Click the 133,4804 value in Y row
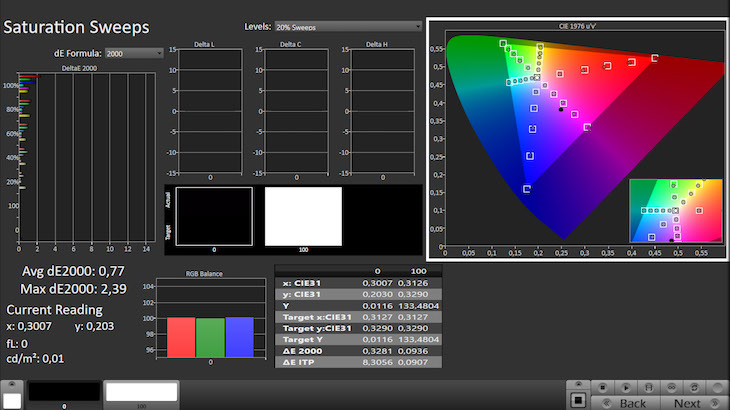 pyautogui.click(x=419, y=306)
